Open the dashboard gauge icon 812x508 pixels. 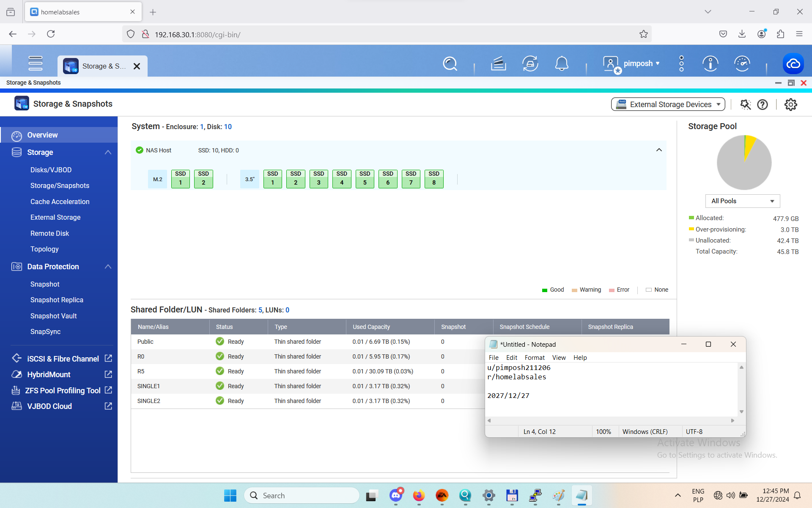tap(742, 64)
